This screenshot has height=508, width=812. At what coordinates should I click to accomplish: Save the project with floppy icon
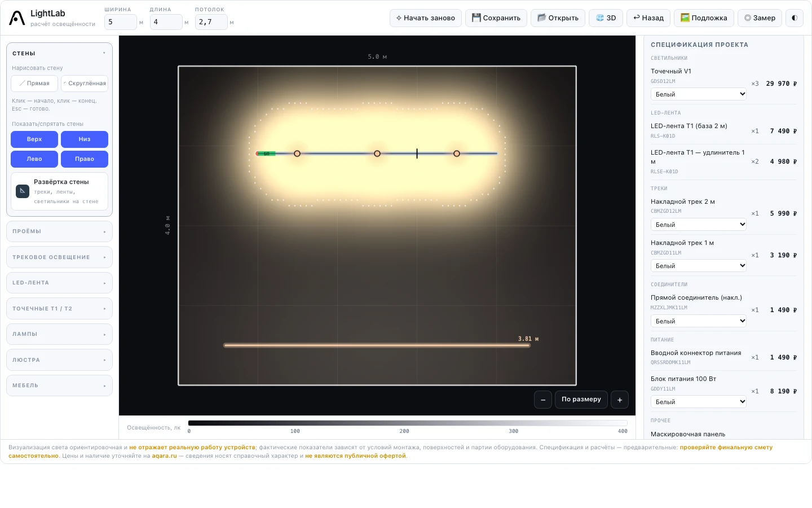coord(496,18)
